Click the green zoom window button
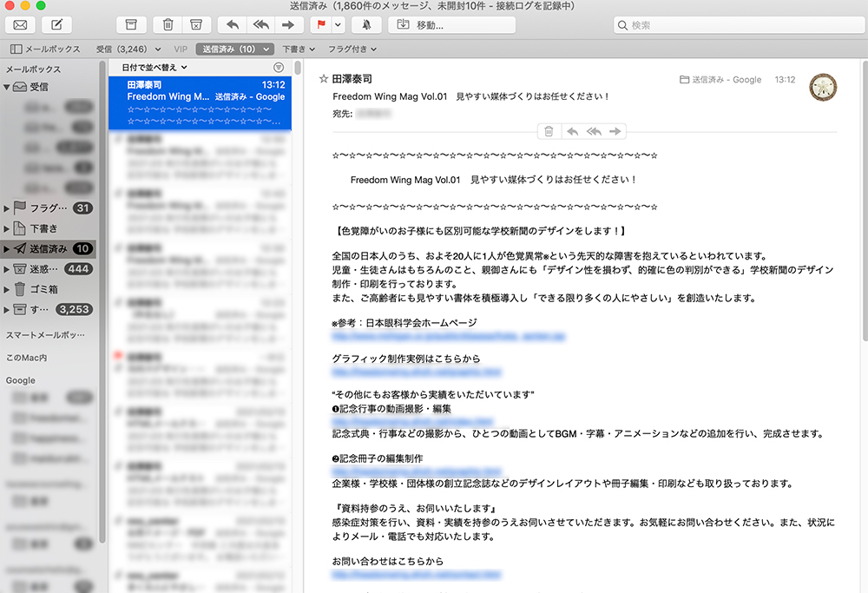The image size is (868, 593). click(41, 5)
